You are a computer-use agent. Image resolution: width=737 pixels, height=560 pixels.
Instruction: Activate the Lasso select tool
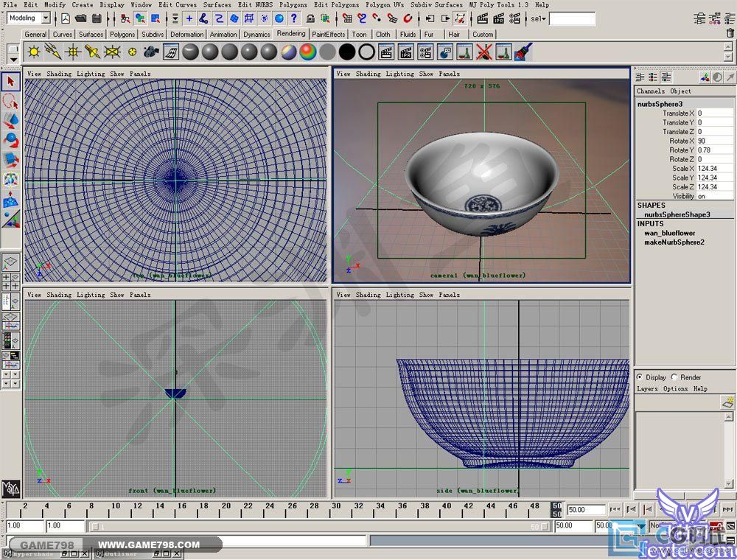coord(11,101)
